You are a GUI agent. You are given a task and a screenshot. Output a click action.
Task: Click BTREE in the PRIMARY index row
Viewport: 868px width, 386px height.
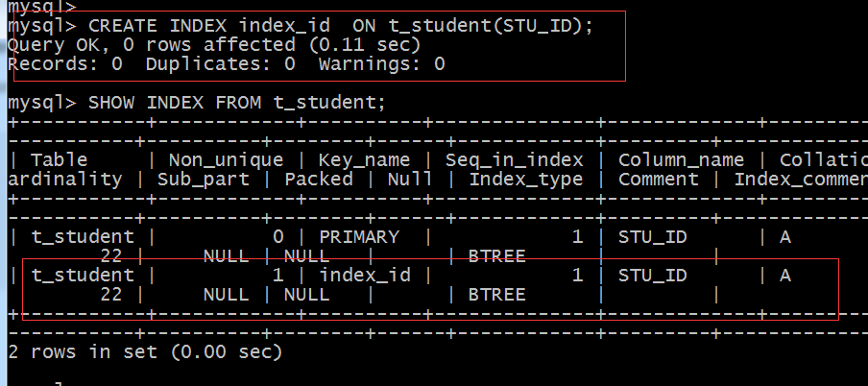[496, 255]
